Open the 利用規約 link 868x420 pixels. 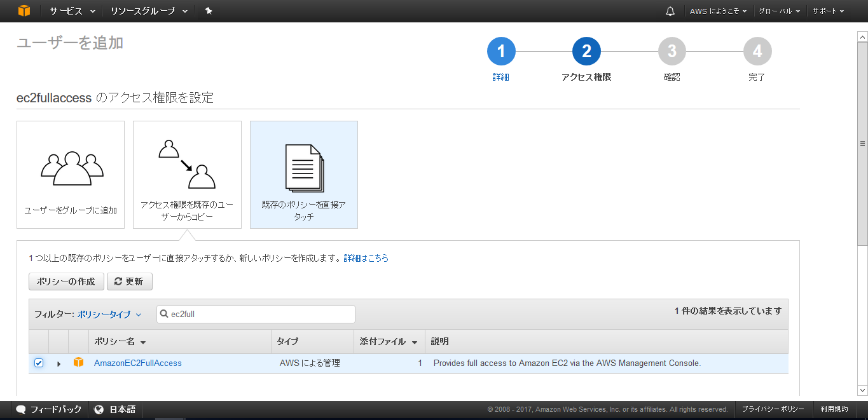(834, 410)
